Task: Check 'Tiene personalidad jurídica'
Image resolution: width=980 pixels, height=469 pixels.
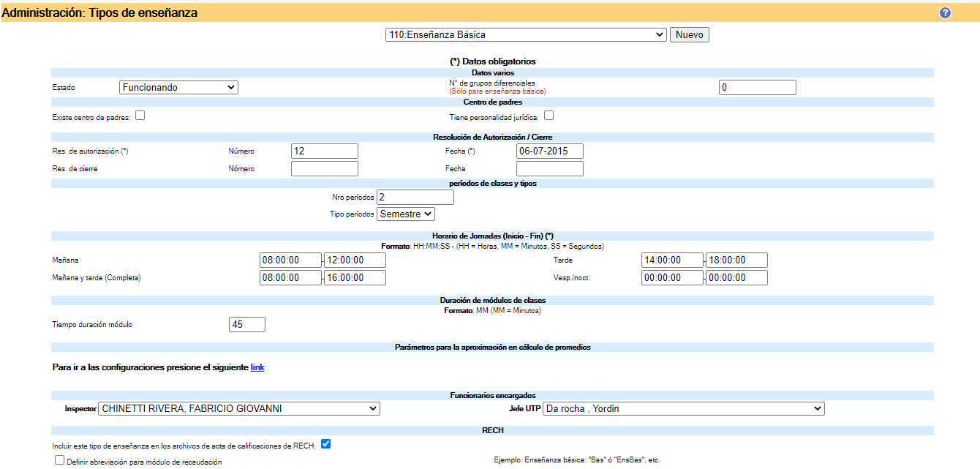Action: [x=548, y=115]
